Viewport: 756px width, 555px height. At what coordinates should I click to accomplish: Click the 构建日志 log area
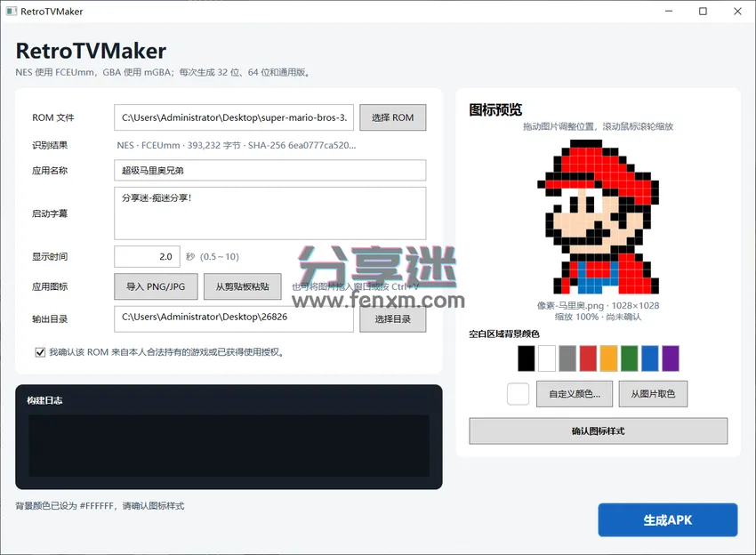coord(229,446)
